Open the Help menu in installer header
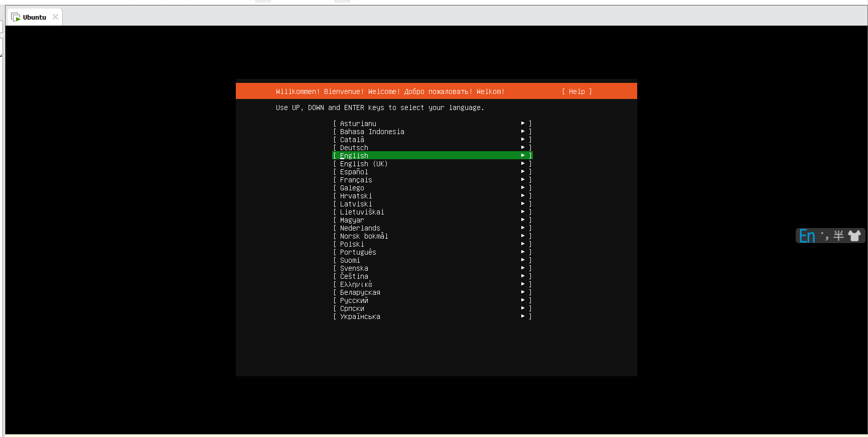 pyautogui.click(x=577, y=91)
